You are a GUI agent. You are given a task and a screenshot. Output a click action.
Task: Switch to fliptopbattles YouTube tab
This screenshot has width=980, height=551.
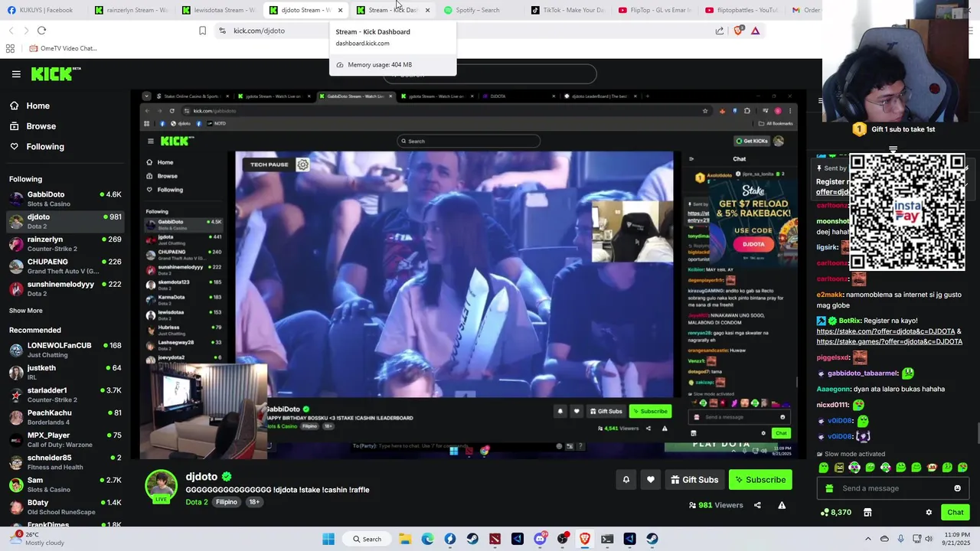coord(741,10)
